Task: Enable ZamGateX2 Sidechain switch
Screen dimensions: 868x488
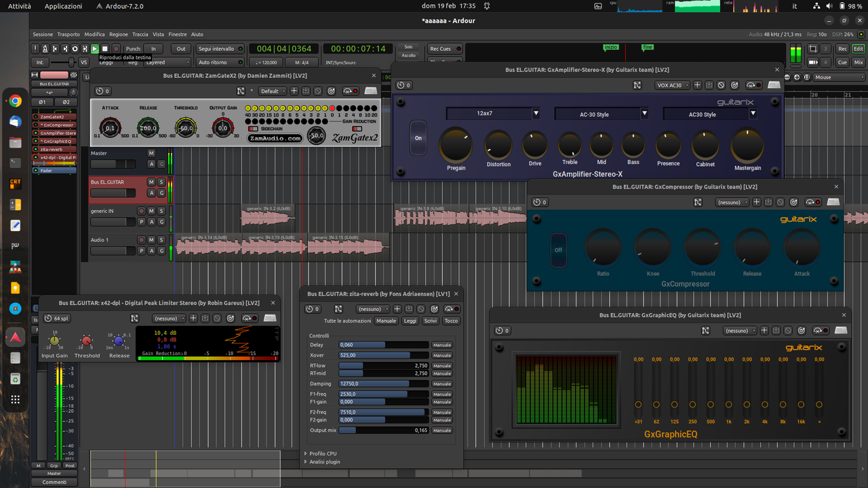Action: (253, 127)
